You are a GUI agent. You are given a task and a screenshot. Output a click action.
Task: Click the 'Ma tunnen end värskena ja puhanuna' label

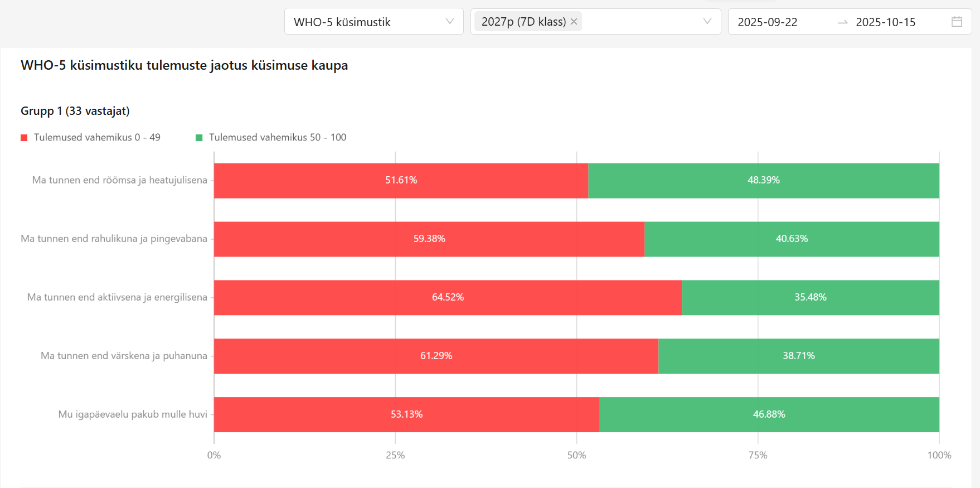click(x=124, y=356)
